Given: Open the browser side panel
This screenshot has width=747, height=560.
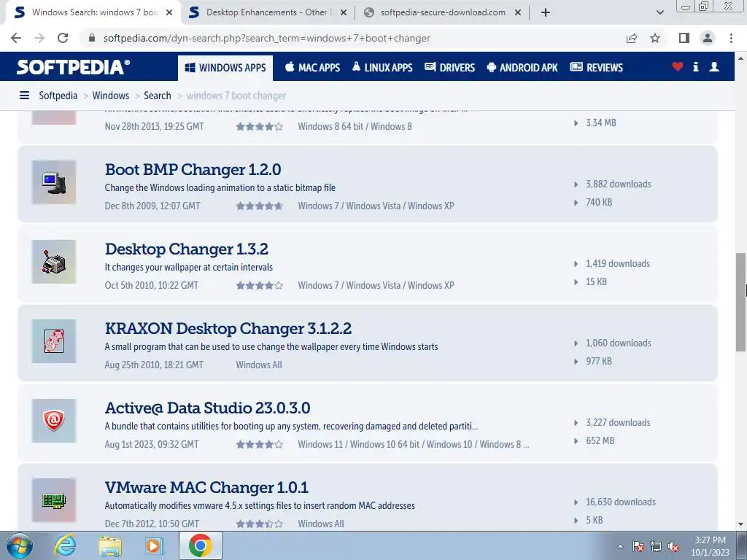Looking at the screenshot, I should 684,38.
